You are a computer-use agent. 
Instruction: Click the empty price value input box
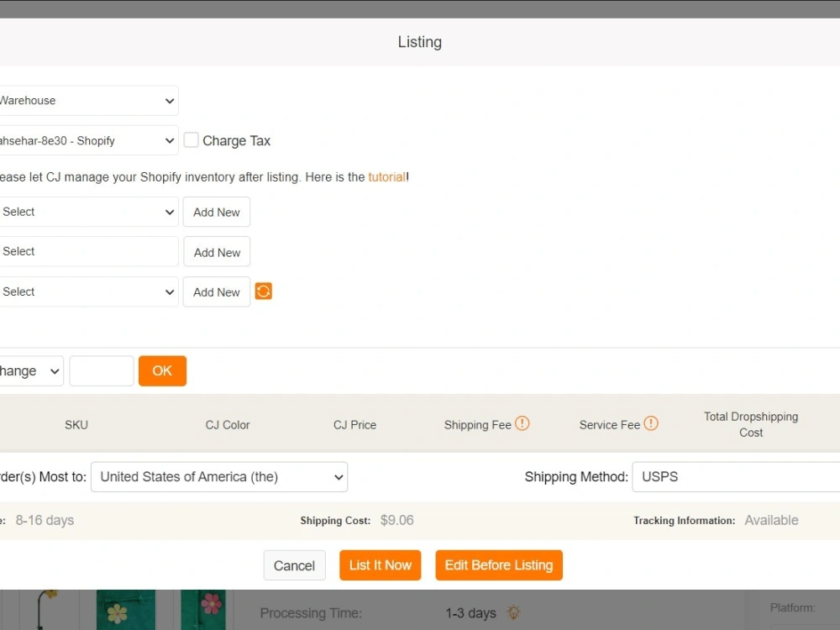click(102, 370)
